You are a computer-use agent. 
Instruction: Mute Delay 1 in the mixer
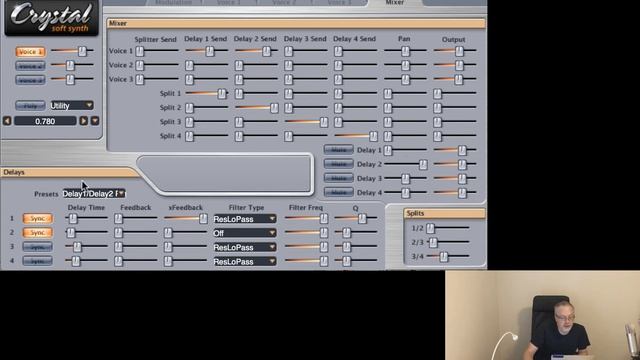coord(338,150)
